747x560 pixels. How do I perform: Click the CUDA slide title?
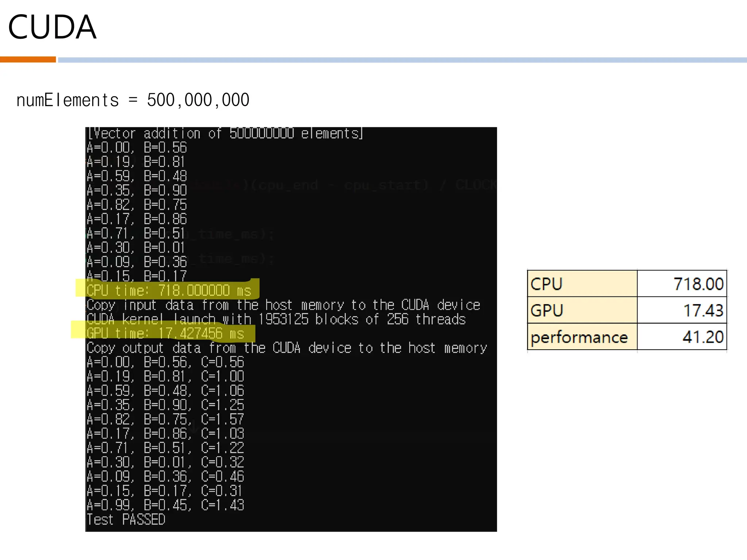pos(52,27)
